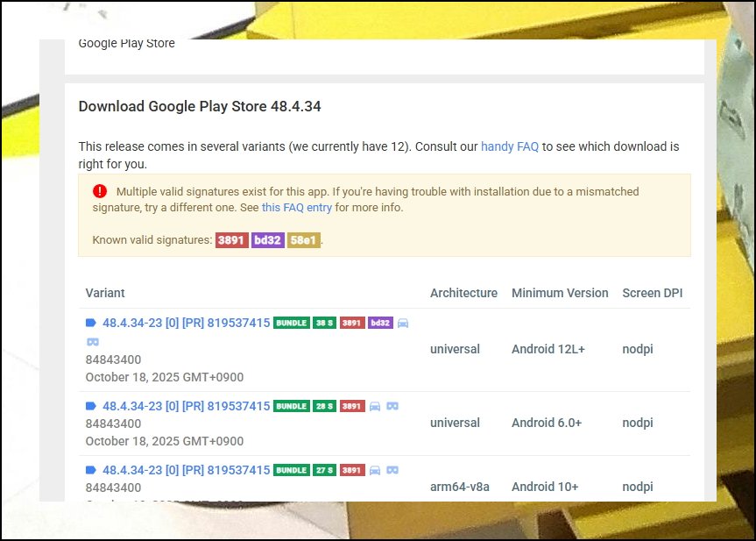Click 'nodpi' in the Android 10+ row
This screenshot has width=756, height=541.
[x=638, y=487]
